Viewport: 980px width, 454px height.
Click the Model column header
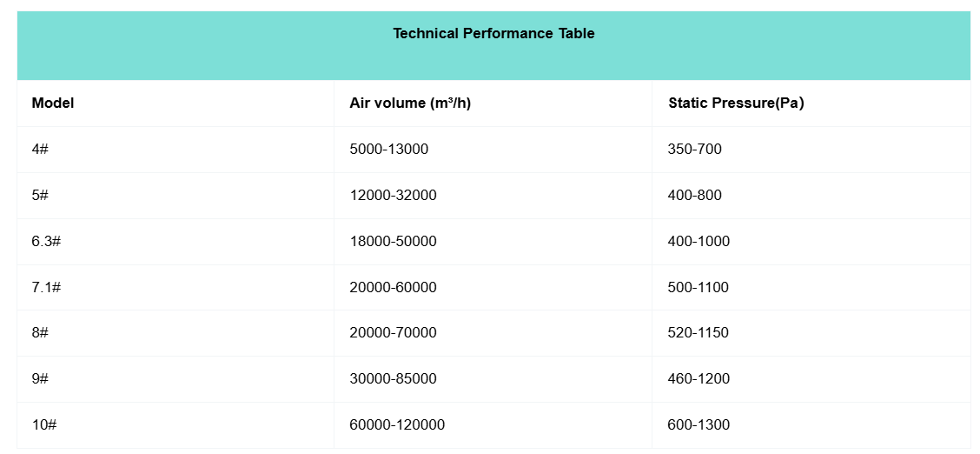(53, 103)
